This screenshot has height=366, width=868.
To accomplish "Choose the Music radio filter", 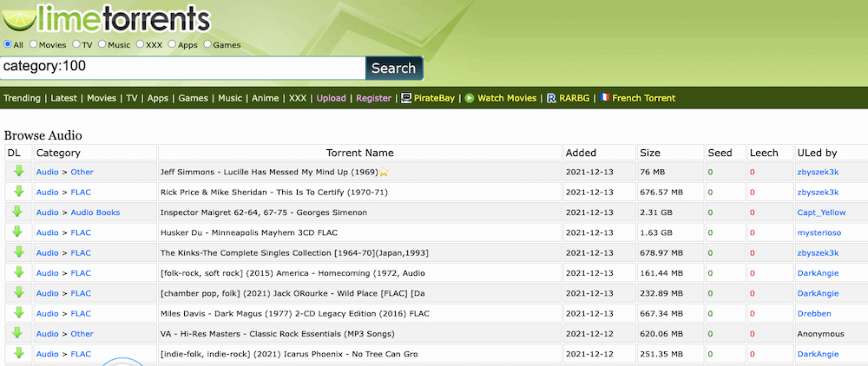I will (102, 44).
